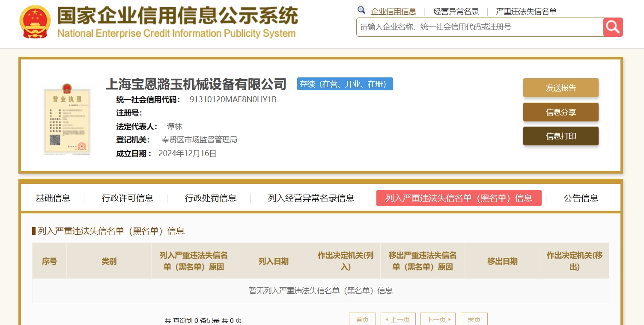
Task: Click the enterprise name search input field
Action: pyautogui.click(x=480, y=27)
